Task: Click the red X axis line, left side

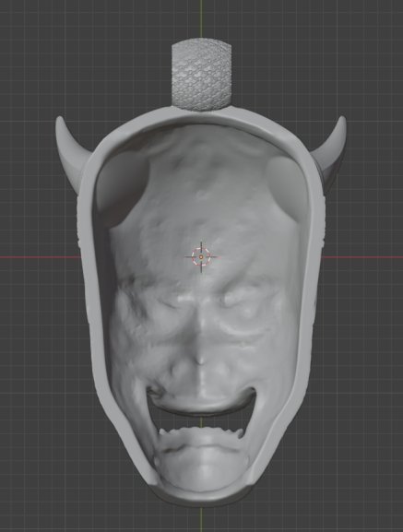Action: click(40, 257)
